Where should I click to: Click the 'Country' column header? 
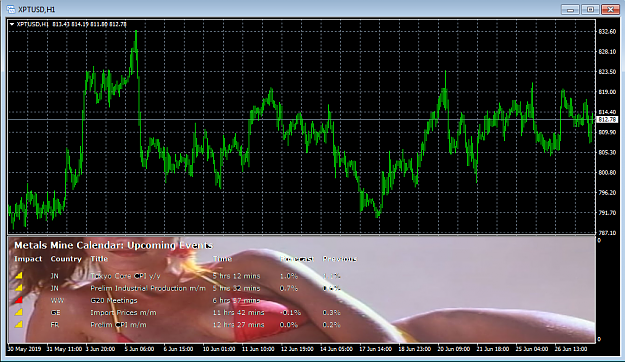tap(66, 259)
